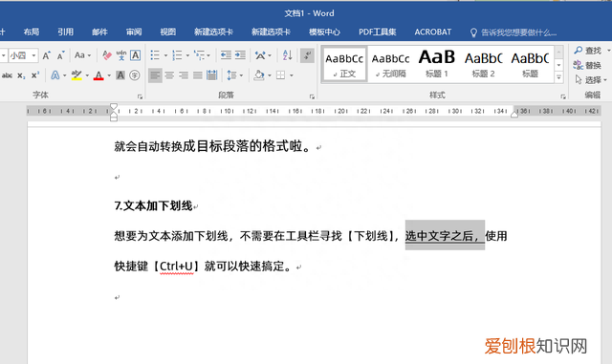This screenshot has height=364, width=612.
Task: Toggle character shading (gray A)
Action: point(120,75)
